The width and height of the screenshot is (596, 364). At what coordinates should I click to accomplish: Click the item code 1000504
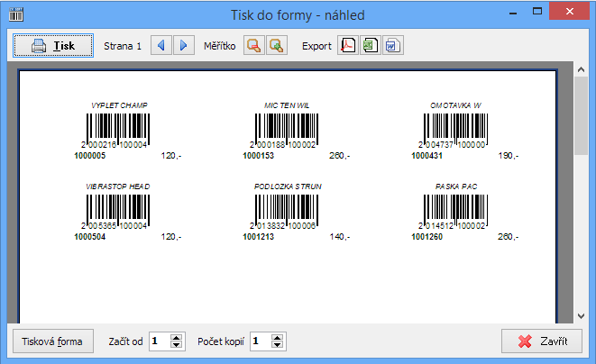(89, 237)
